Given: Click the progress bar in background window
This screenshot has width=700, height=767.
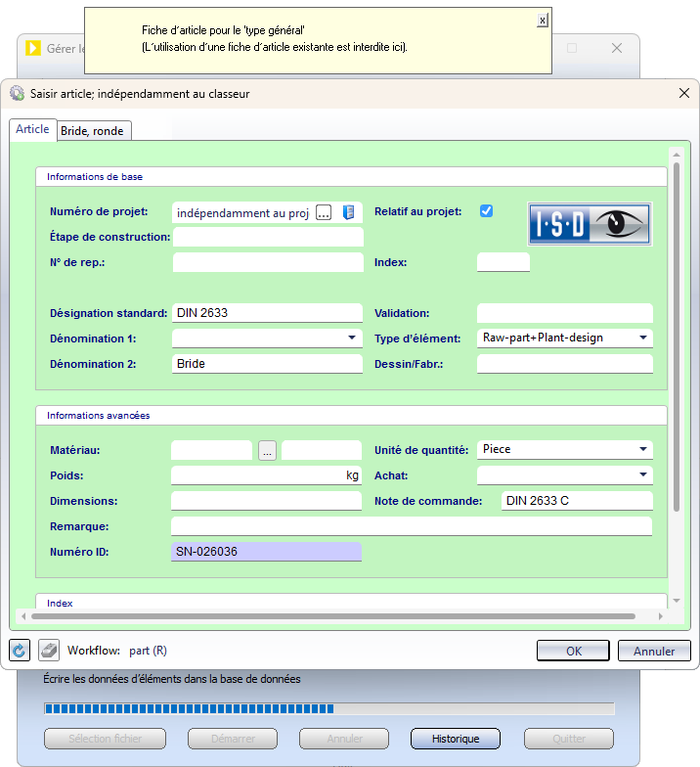Looking at the screenshot, I should pos(328,708).
